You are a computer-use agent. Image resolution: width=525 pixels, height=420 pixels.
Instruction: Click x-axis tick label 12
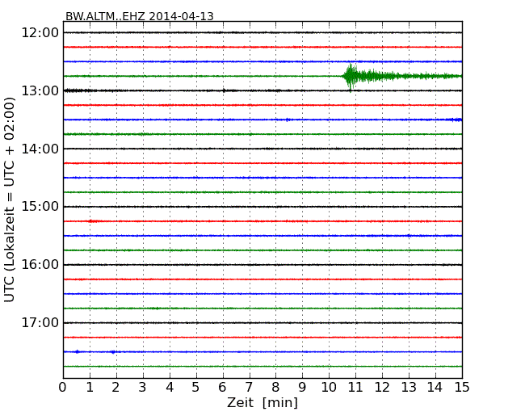[x=382, y=387]
